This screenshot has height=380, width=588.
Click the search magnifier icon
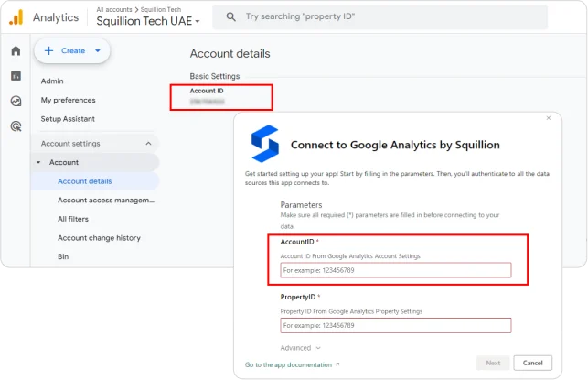tap(231, 16)
